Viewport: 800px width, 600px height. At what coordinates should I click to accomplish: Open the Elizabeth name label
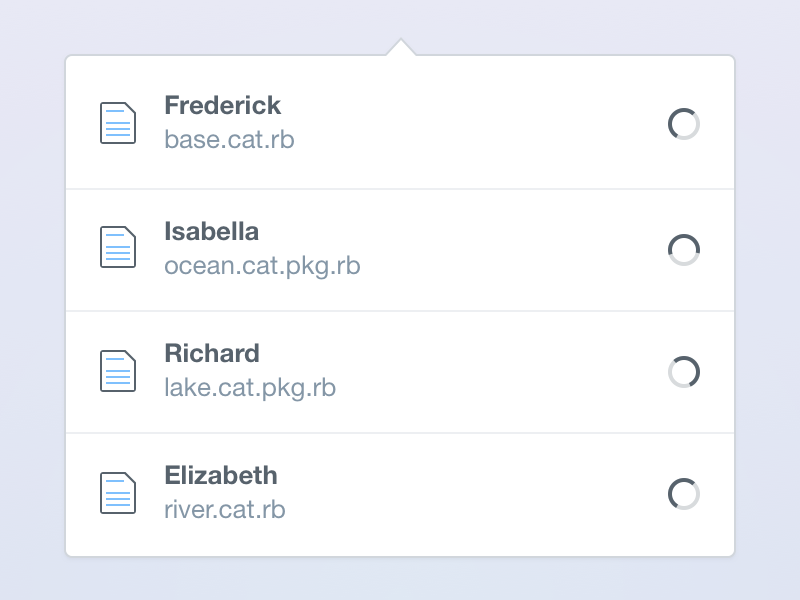(x=220, y=476)
